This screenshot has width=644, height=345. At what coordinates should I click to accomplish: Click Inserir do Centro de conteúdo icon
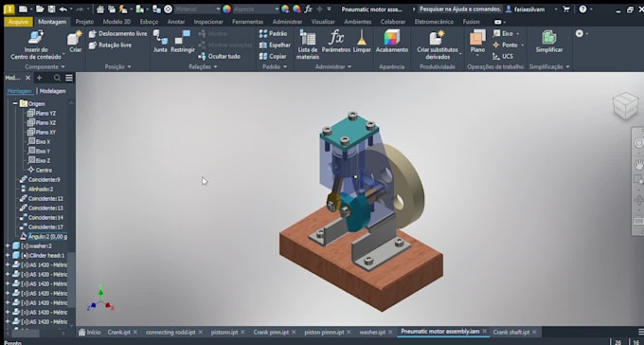click(x=36, y=38)
